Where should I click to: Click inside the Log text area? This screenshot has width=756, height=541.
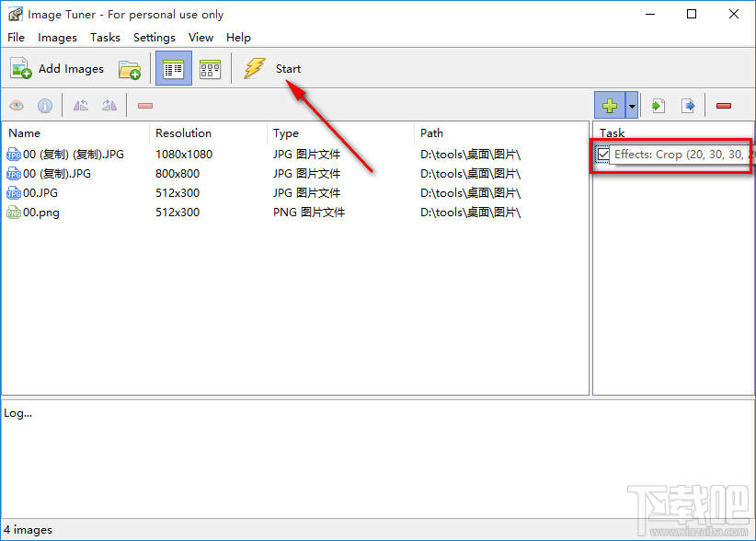point(377,458)
